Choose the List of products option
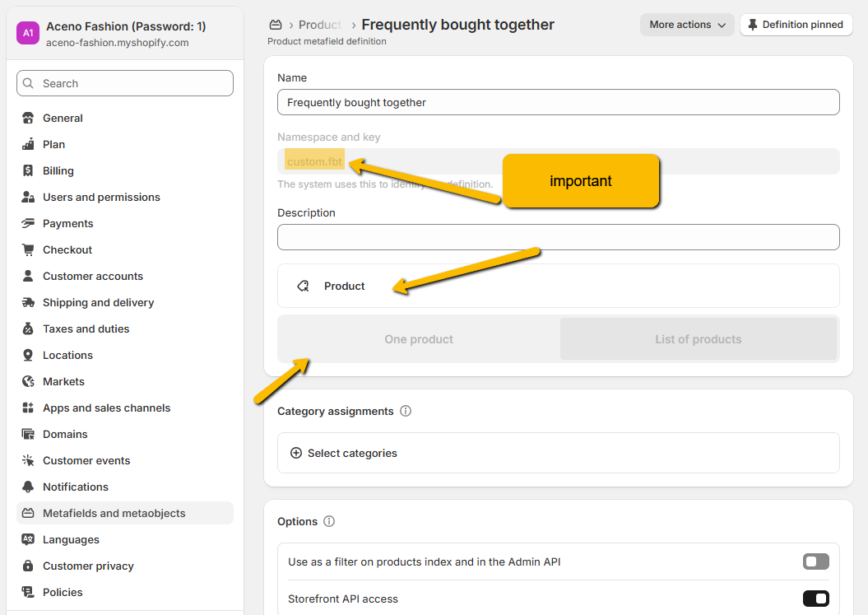Viewport: 868px width, 615px height. pos(698,339)
